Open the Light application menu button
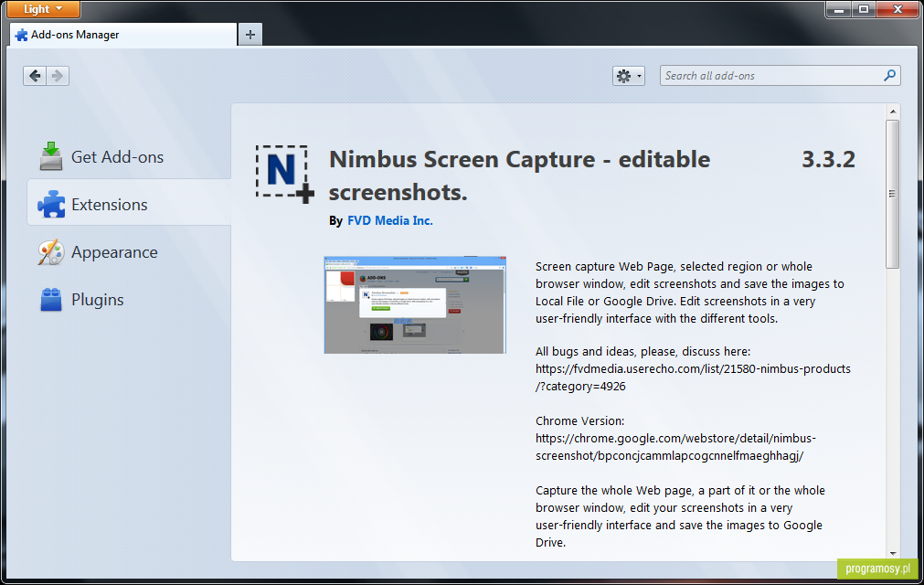 [x=43, y=9]
